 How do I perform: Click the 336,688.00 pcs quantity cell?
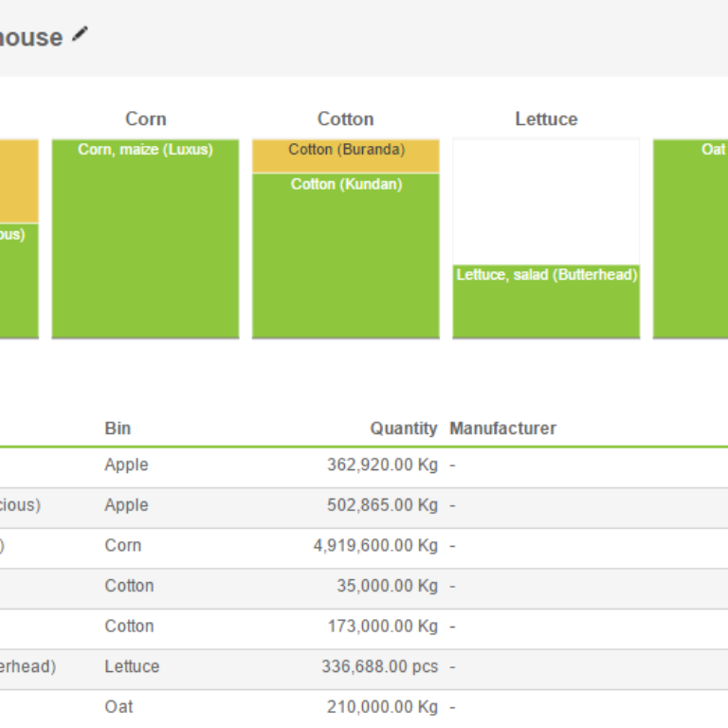[380, 666]
